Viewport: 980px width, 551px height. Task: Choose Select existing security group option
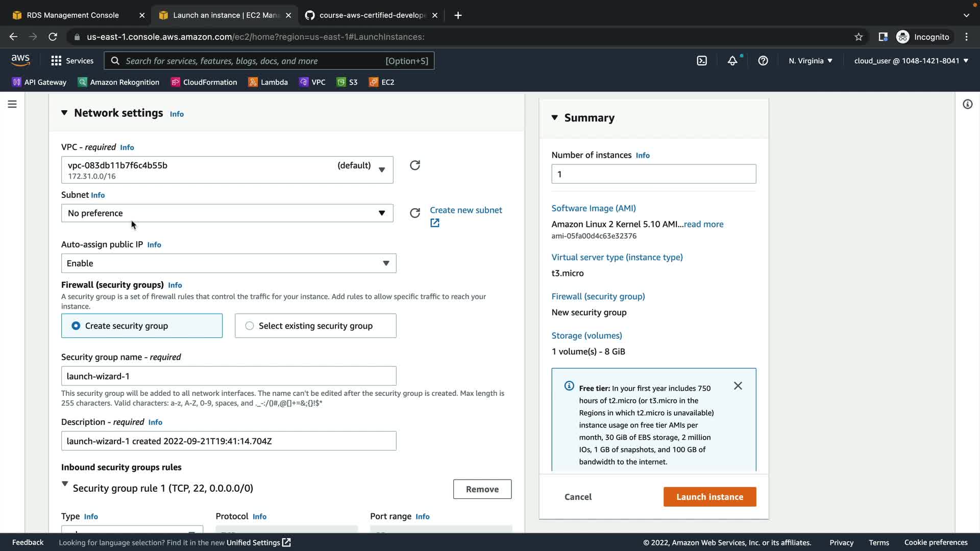pos(250,325)
